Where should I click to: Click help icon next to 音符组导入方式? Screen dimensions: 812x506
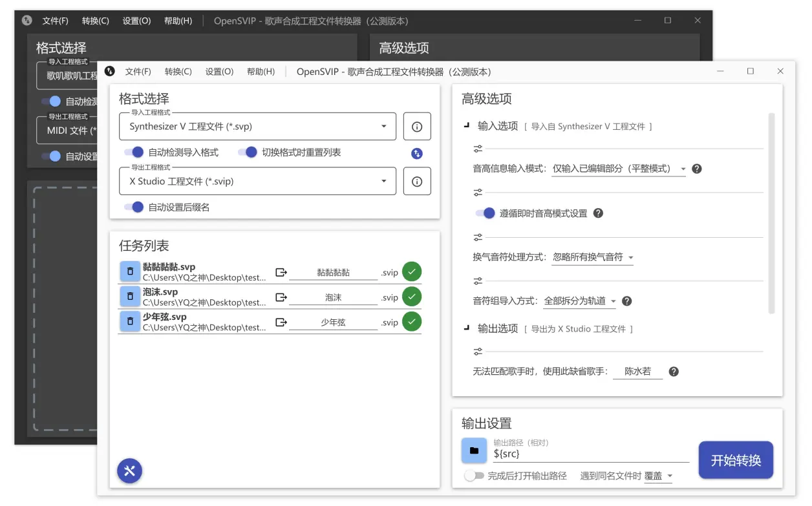626,301
